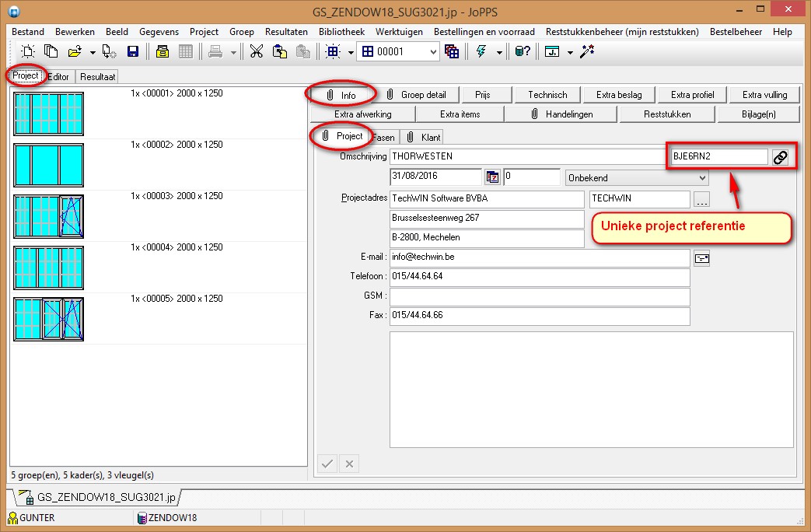Select the Extra beslag tab
The width and height of the screenshot is (811, 532).
[619, 95]
